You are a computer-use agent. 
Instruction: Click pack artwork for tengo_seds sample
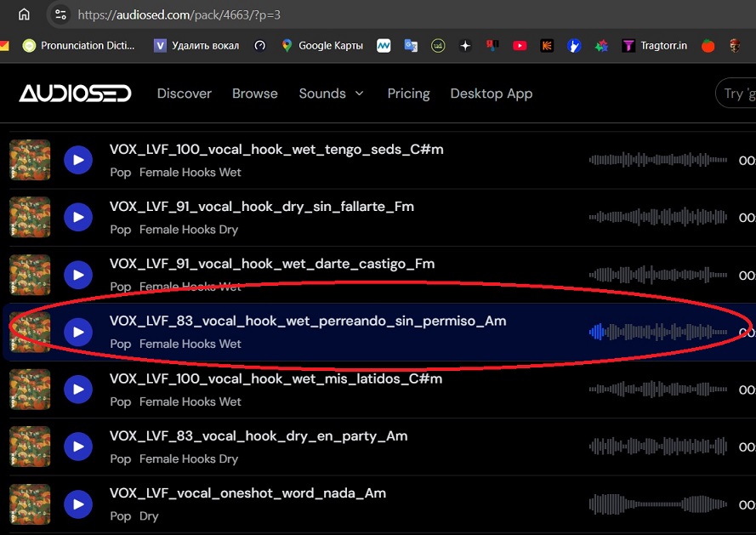pyautogui.click(x=30, y=160)
